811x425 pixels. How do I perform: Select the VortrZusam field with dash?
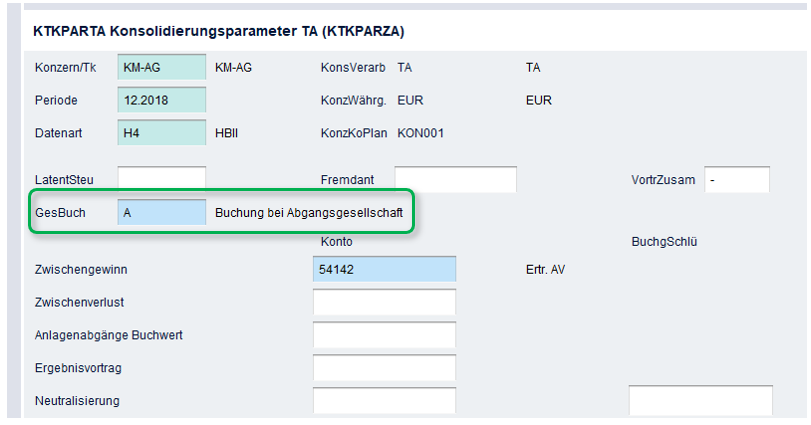click(737, 179)
